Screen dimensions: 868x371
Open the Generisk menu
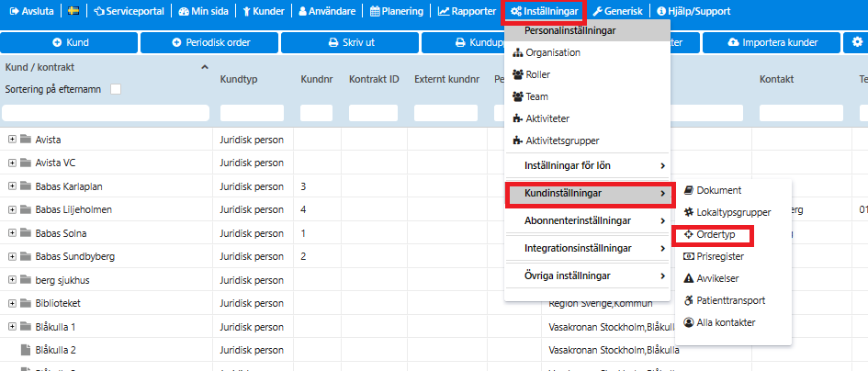[618, 11]
